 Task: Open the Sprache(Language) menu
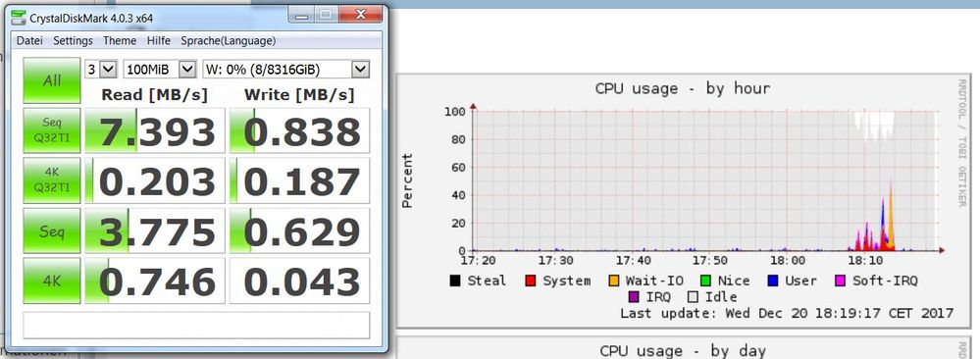point(229,40)
